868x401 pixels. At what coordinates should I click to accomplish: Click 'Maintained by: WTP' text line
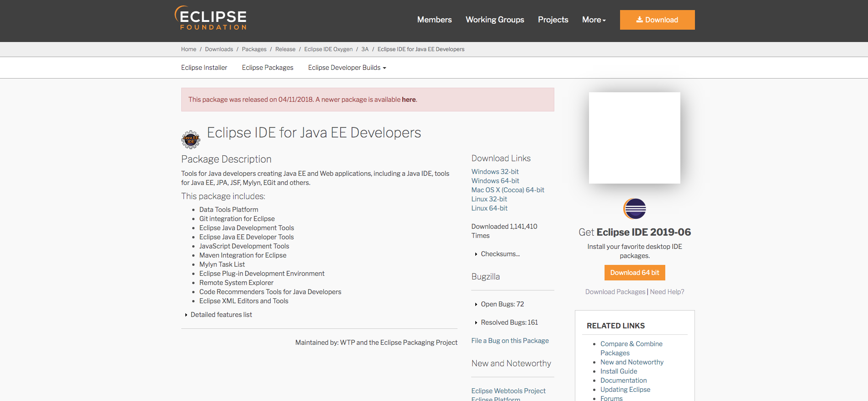point(376,343)
